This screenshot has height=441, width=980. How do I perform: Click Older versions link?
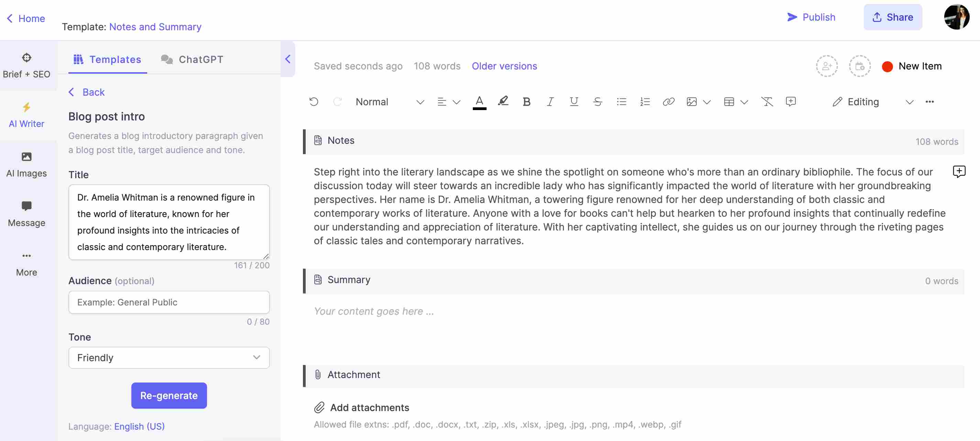[x=504, y=66]
